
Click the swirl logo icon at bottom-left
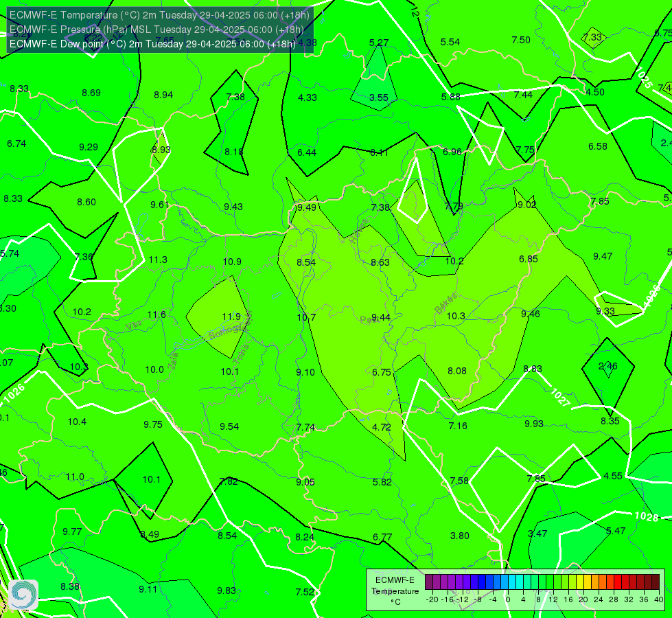point(23,595)
